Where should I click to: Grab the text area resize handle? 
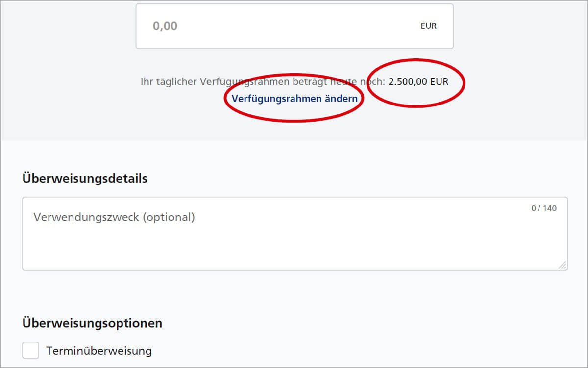562,264
